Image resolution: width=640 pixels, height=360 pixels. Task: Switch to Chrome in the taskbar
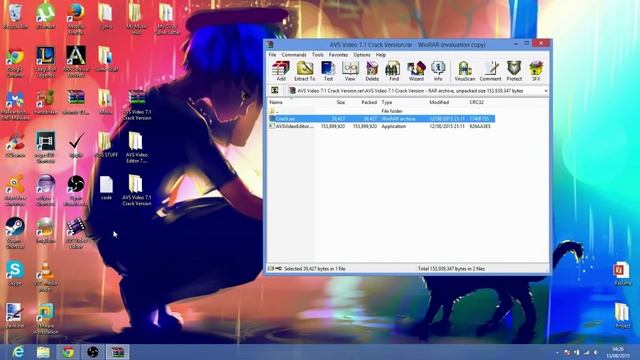coord(68,352)
